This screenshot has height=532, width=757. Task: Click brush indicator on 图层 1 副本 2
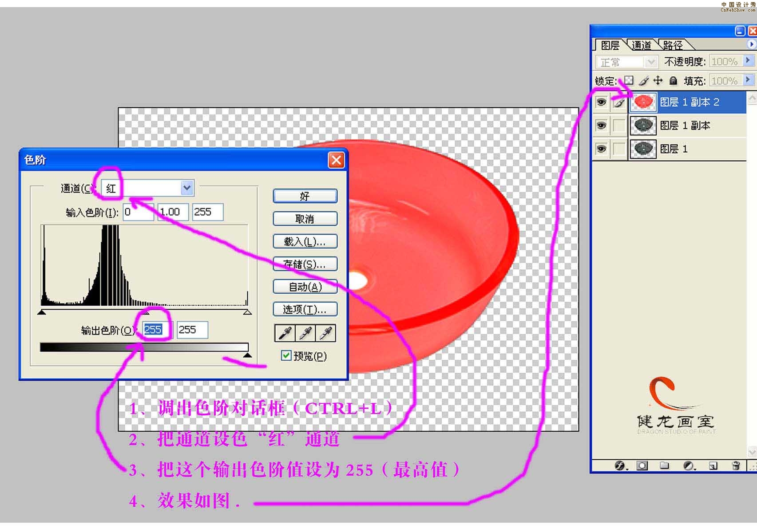point(619,102)
